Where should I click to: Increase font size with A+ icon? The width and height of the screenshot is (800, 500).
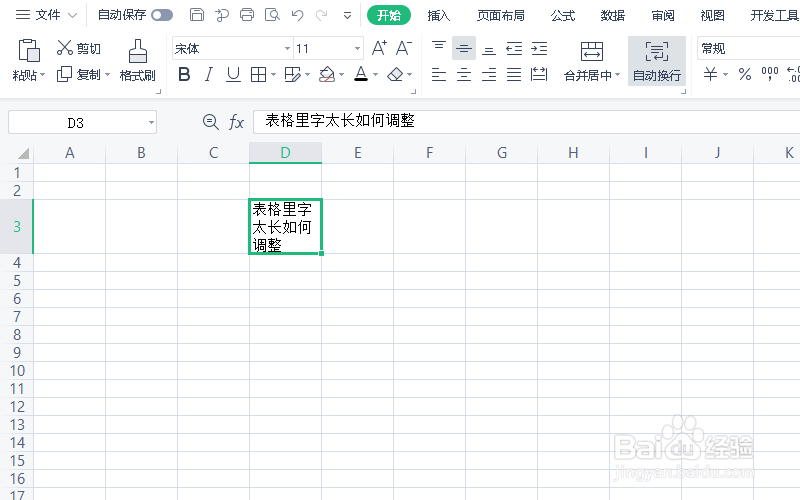pos(379,48)
